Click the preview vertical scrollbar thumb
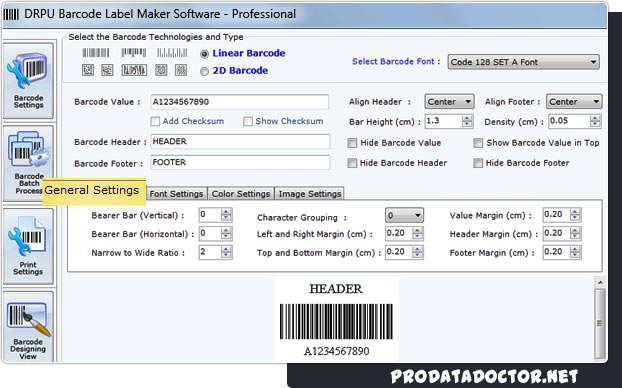The image size is (622, 388). (600, 323)
